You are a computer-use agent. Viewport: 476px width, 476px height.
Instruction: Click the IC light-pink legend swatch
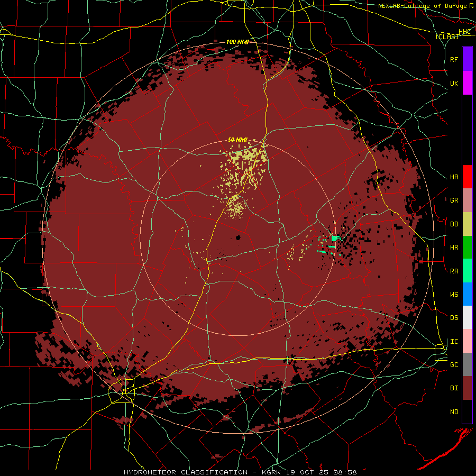point(467,341)
